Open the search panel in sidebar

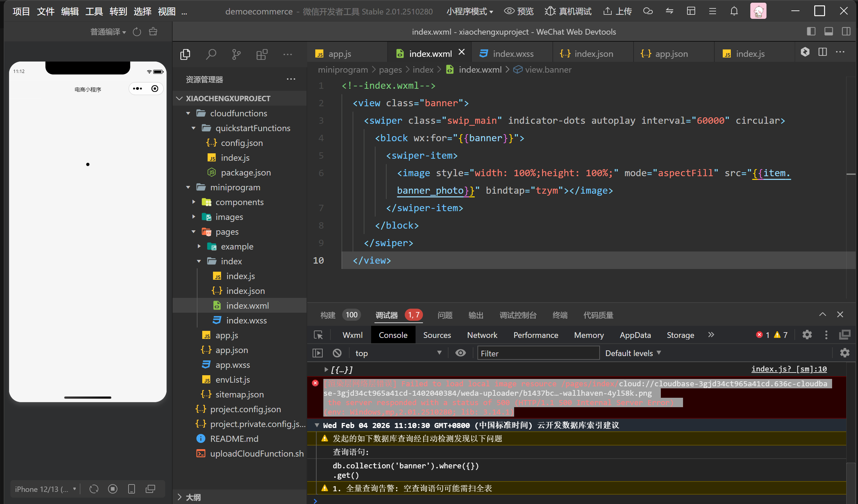point(211,54)
